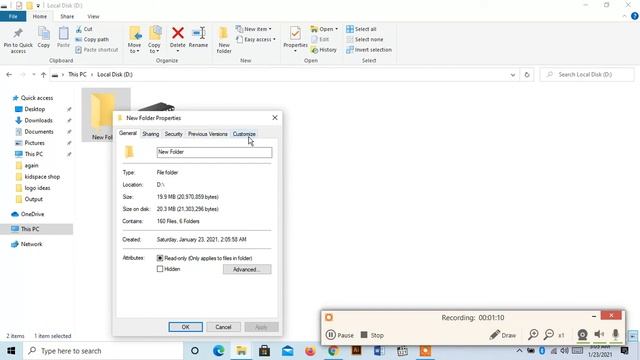Click Paste shortcut in ribbon

pyautogui.click(x=97, y=50)
